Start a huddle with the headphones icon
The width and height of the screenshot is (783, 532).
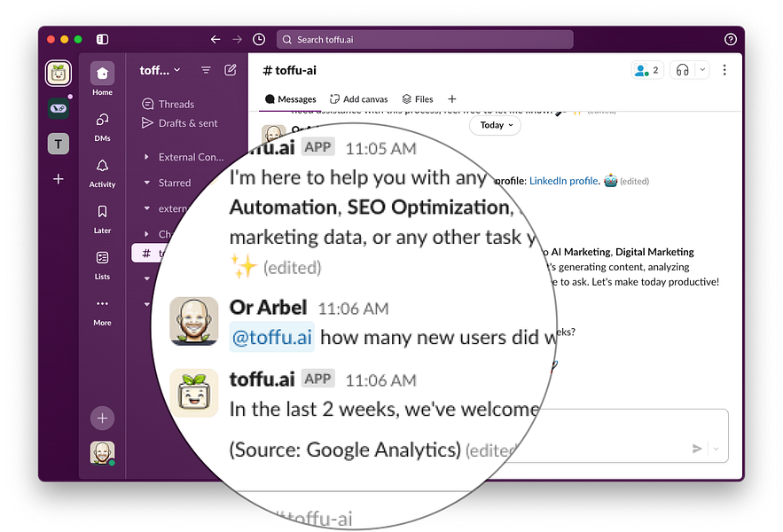coord(683,70)
